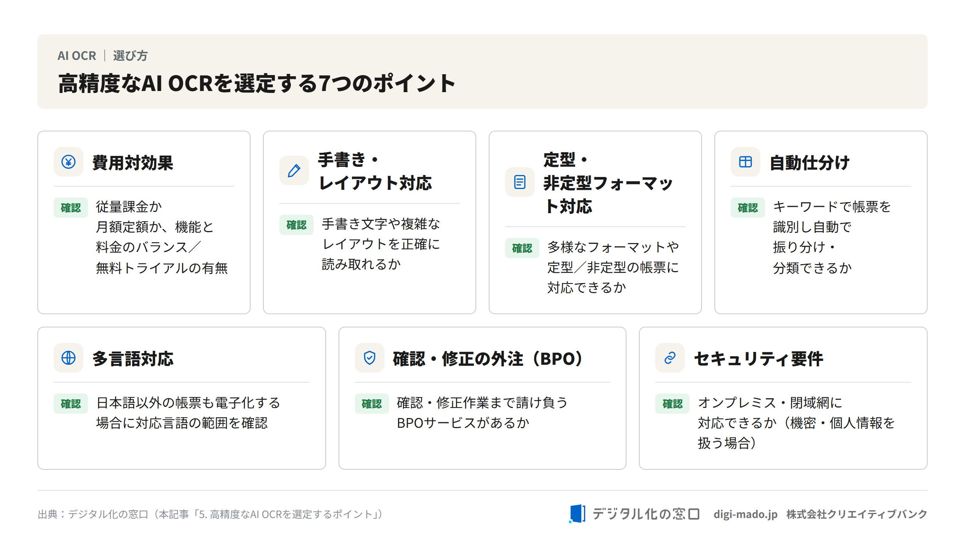Click the yen icon beside 費用対効果

pos(68,162)
